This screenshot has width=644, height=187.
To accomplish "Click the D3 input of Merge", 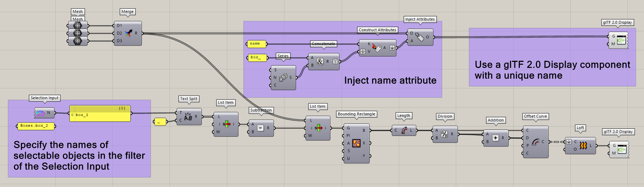I will (x=119, y=41).
